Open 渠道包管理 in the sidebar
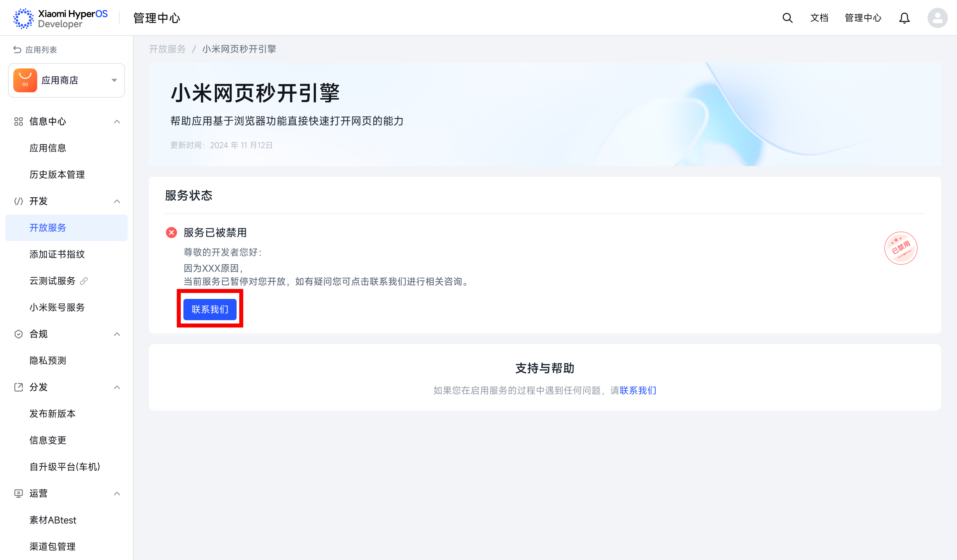This screenshot has width=957, height=560. (66, 547)
